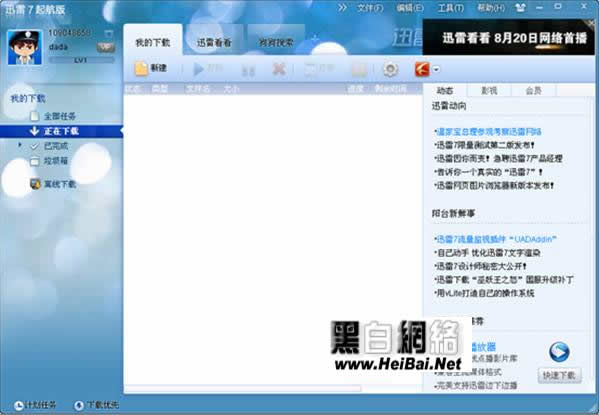Viewport: 599px width, 415px height.
Task: Expand the 已完成 tree node arrow
Action: pos(20,145)
